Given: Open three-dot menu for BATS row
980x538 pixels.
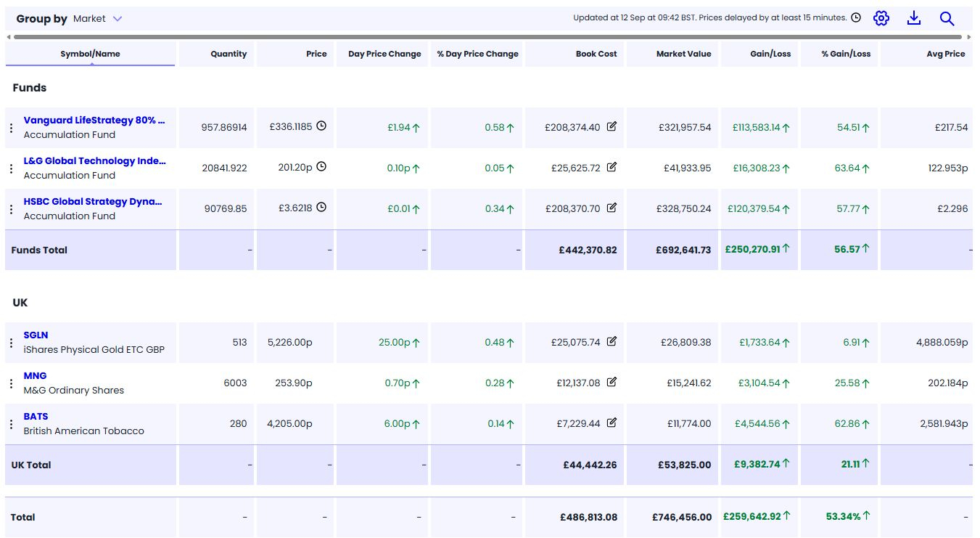Looking at the screenshot, I should pos(11,424).
